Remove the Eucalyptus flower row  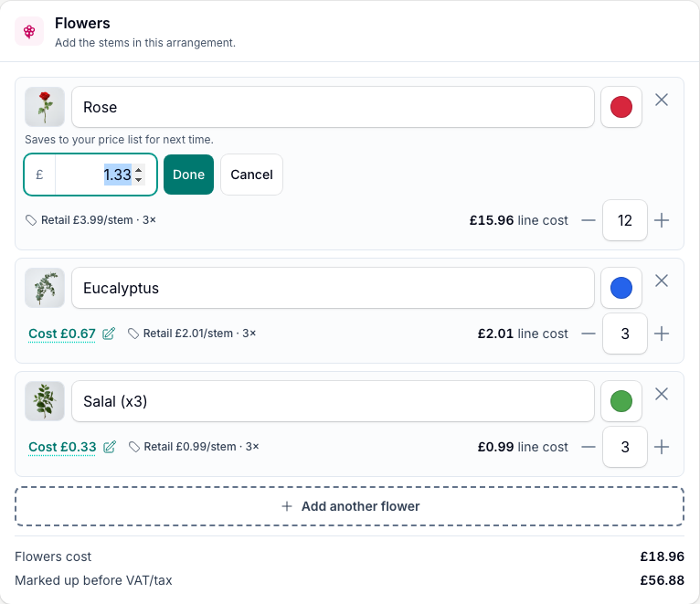click(661, 281)
